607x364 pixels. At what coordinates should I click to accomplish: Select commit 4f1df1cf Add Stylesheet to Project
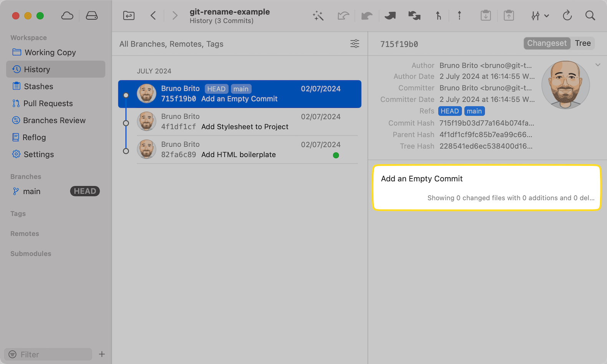click(x=244, y=122)
